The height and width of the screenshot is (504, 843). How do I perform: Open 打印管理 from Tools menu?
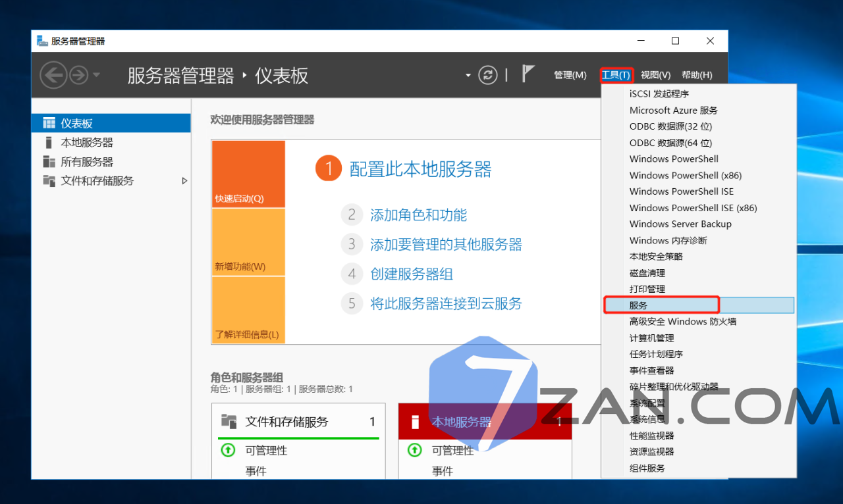(699, 289)
